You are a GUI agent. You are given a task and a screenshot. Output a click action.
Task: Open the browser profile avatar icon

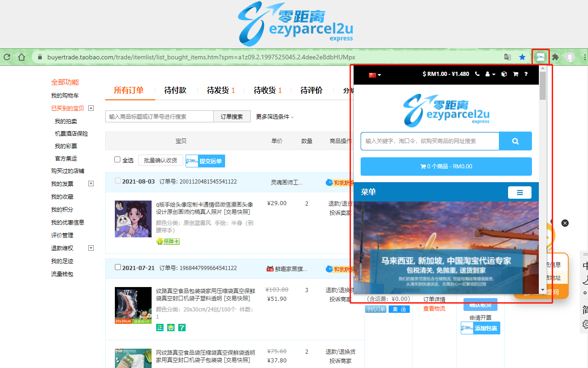570,57
